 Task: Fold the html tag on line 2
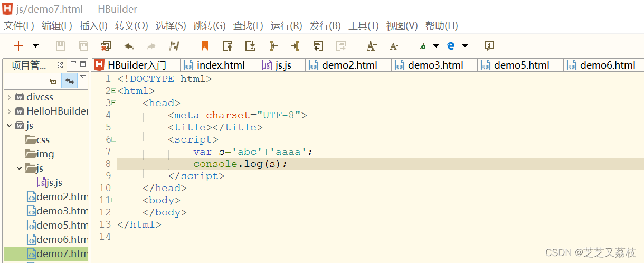coord(113,91)
